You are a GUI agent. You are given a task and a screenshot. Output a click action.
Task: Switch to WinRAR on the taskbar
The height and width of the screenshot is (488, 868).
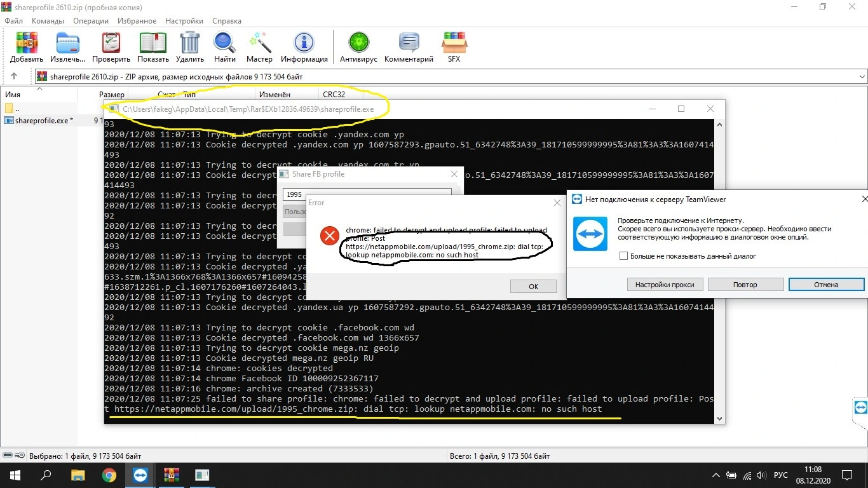click(171, 475)
